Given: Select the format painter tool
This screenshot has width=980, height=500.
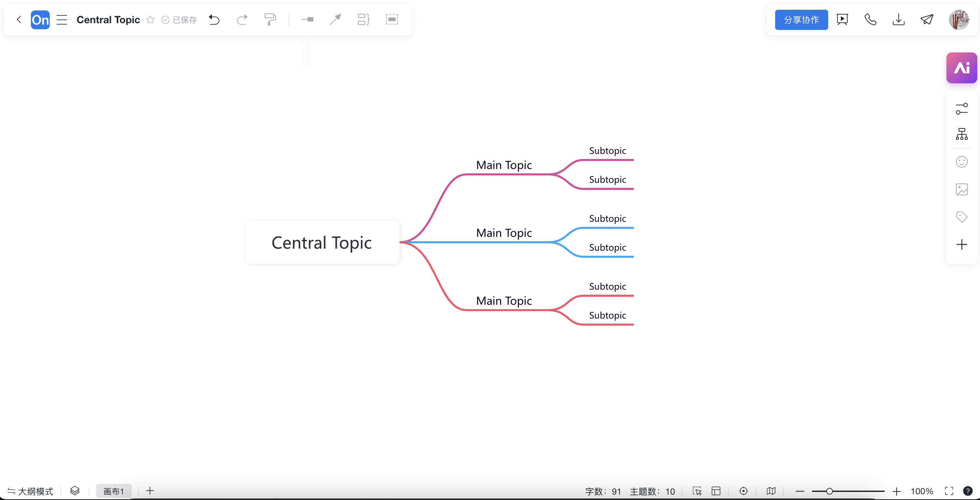Looking at the screenshot, I should [270, 19].
